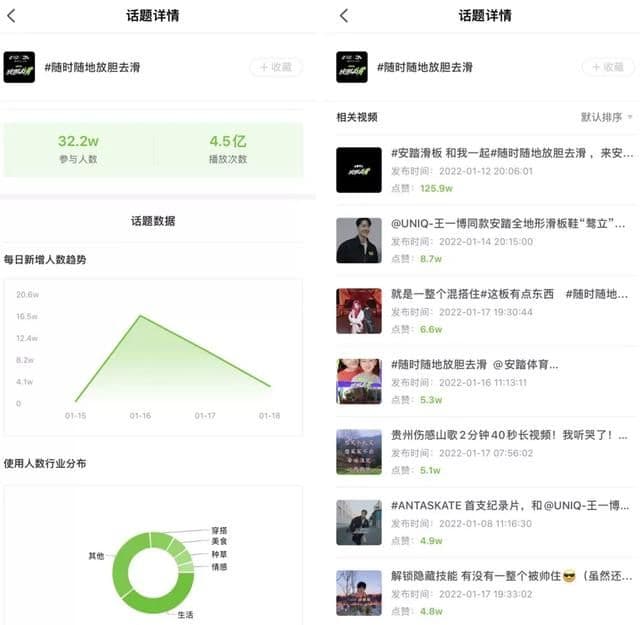Open video title 就是一整个混搭住
Screen dimensions: 640x625
point(509,294)
